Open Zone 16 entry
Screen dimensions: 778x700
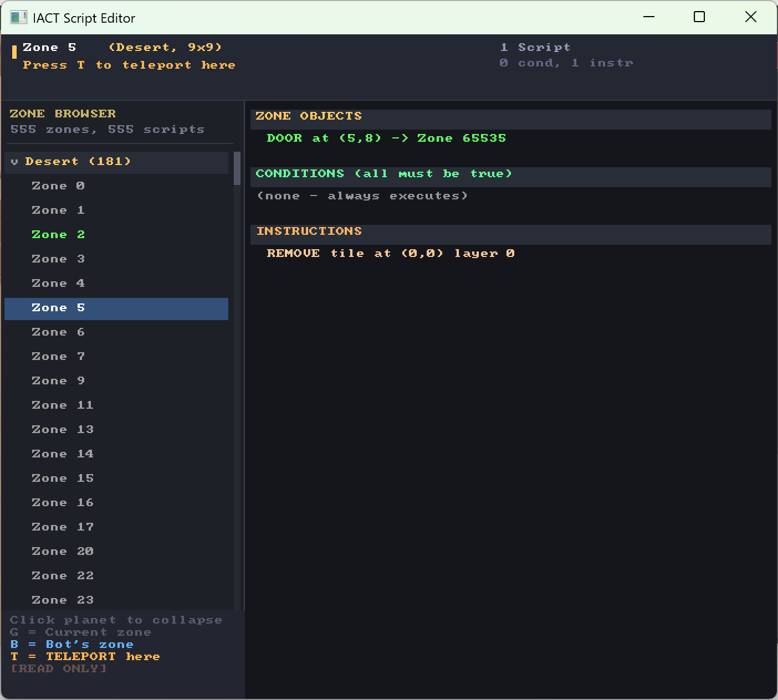[116, 503]
